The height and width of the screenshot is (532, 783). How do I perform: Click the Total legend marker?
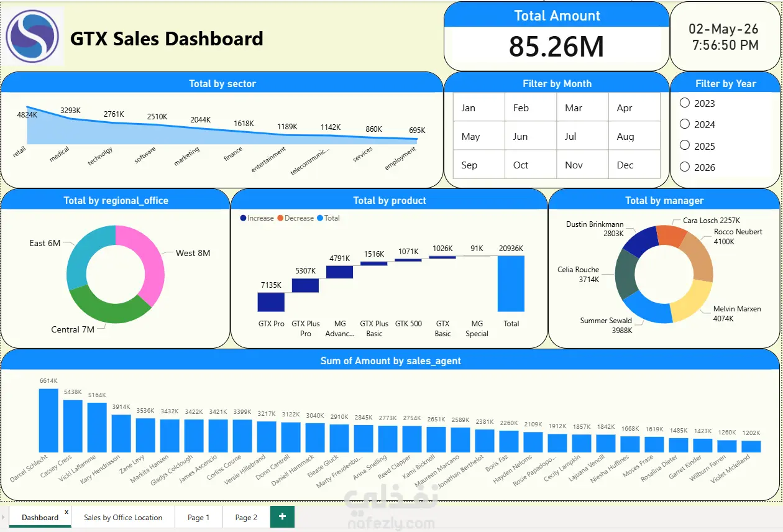coord(320,218)
